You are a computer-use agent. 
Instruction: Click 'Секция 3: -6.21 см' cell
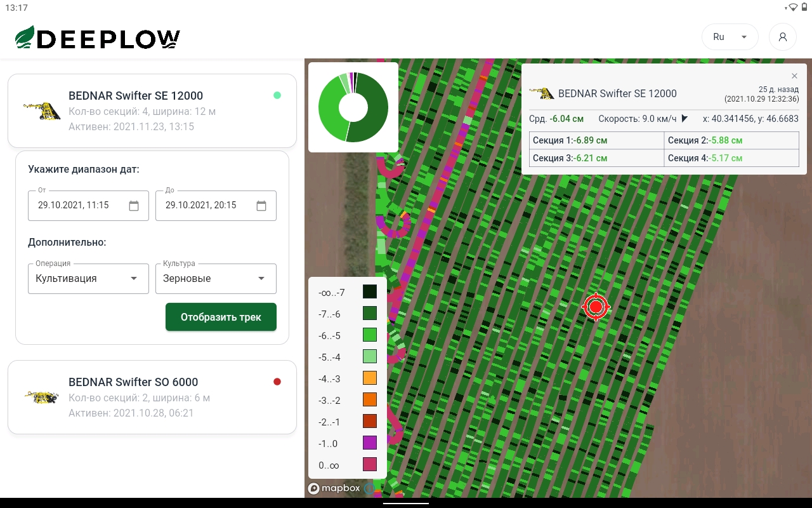point(596,158)
